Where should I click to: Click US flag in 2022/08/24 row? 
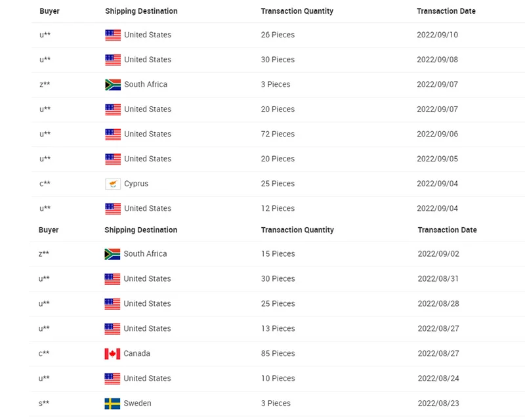click(112, 379)
